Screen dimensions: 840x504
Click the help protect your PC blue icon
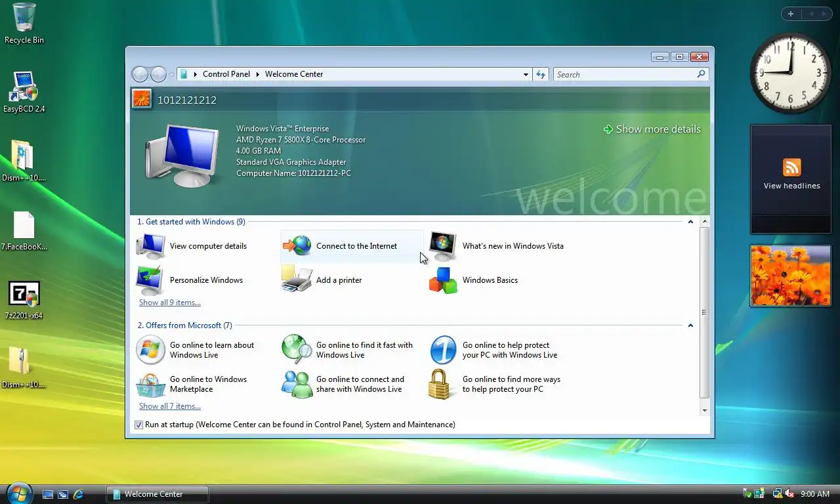tap(443, 350)
